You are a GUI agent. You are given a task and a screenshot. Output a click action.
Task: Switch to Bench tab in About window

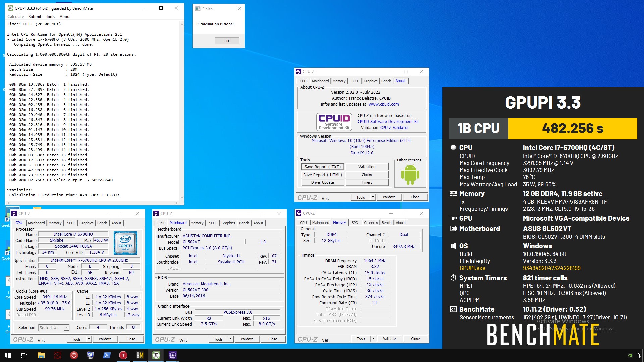[386, 81]
